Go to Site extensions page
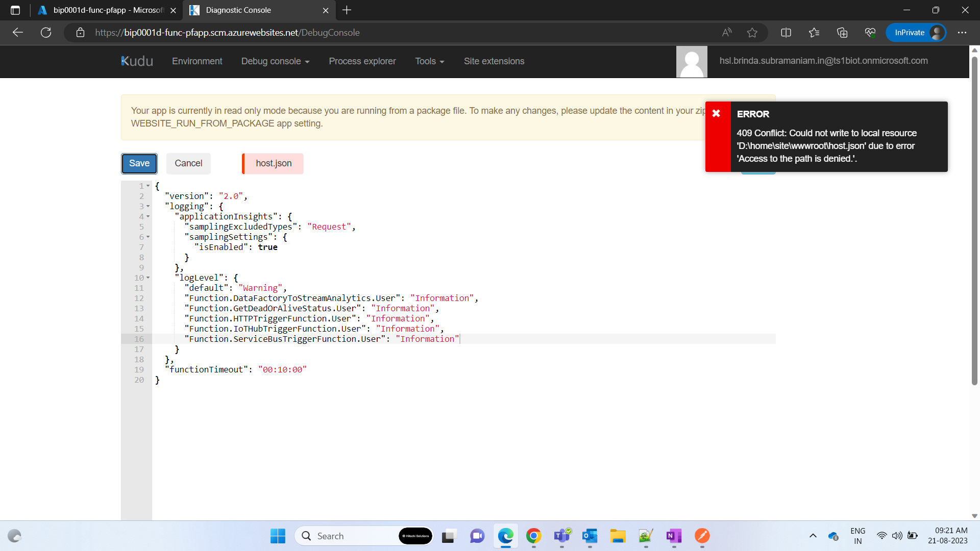 click(x=494, y=61)
